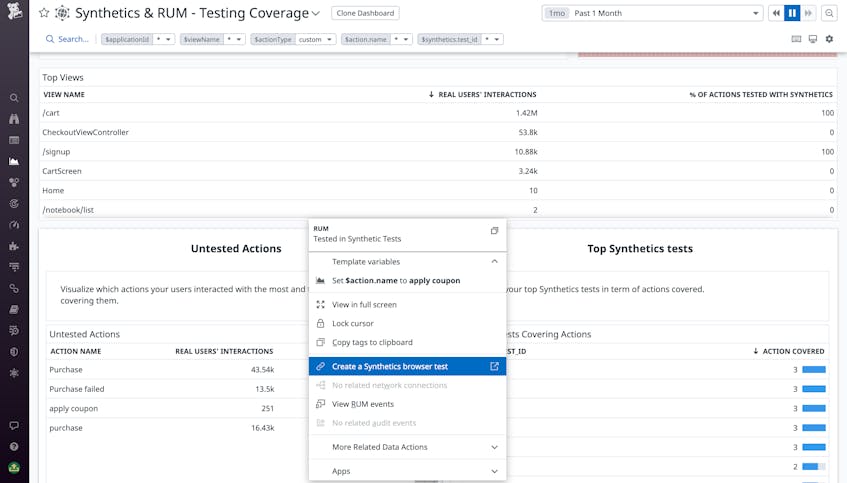Click the Purchase failed action row

[177, 389]
